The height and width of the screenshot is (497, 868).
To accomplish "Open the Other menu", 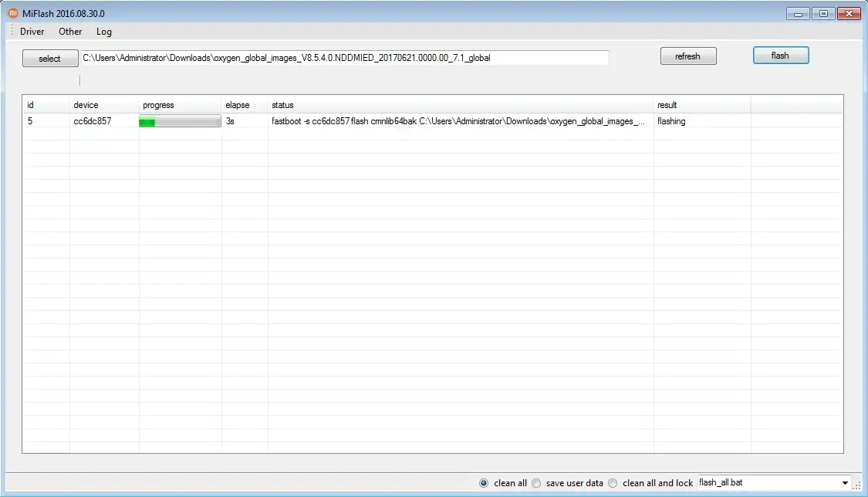I will pos(70,32).
